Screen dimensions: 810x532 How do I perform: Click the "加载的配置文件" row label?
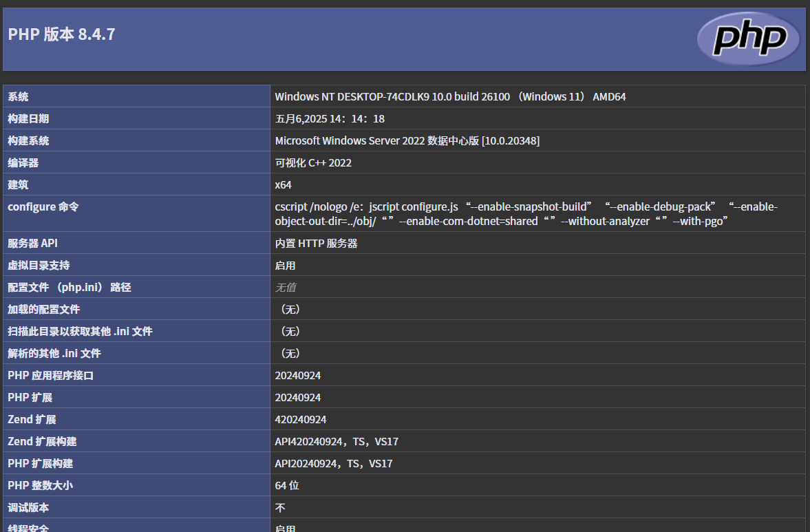[x=44, y=309]
